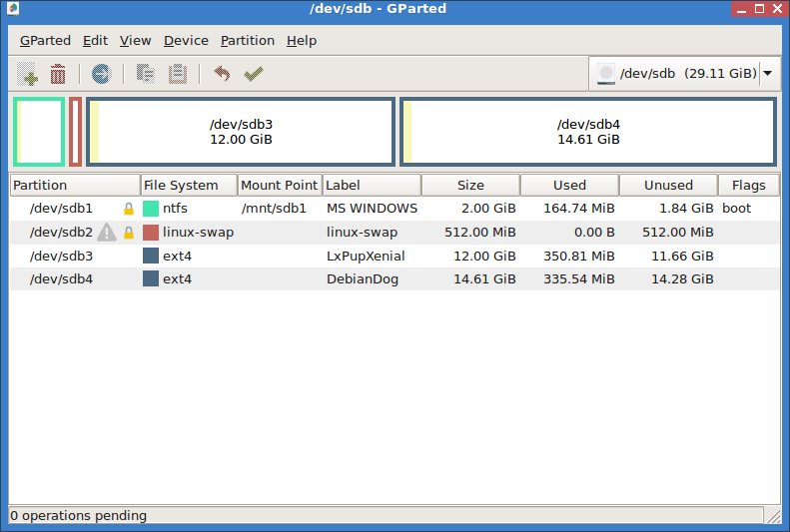Click the /mnt/sdb1 mount point cell
Viewport: 790px width, 532px height.
point(274,209)
